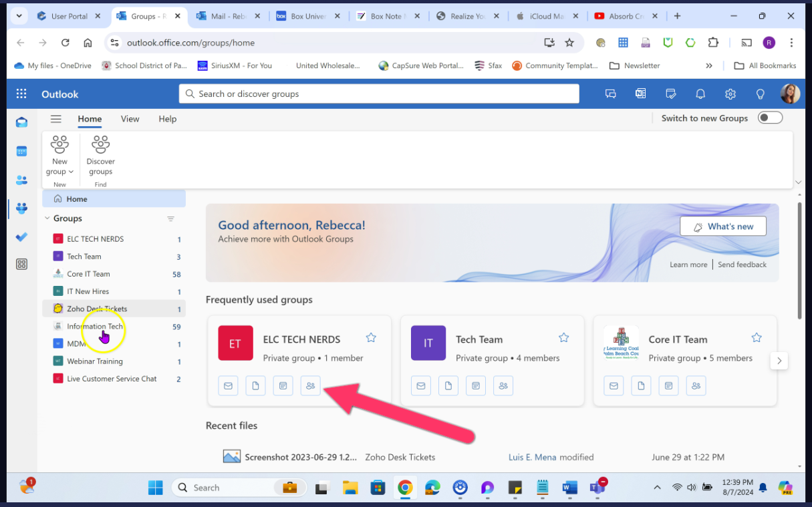Viewport: 812px width, 507px height.
Task: Select Zoho Desk Tickets group
Action: coord(114,309)
